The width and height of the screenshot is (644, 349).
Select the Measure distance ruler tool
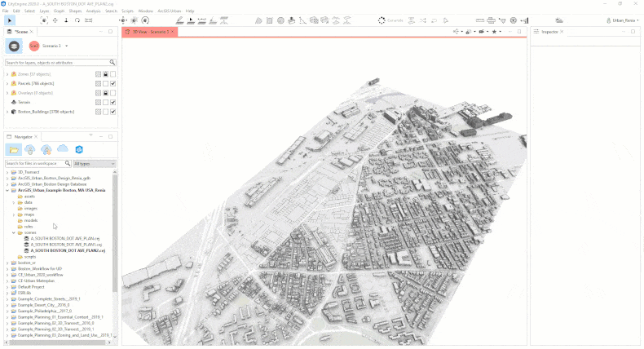click(x=479, y=20)
